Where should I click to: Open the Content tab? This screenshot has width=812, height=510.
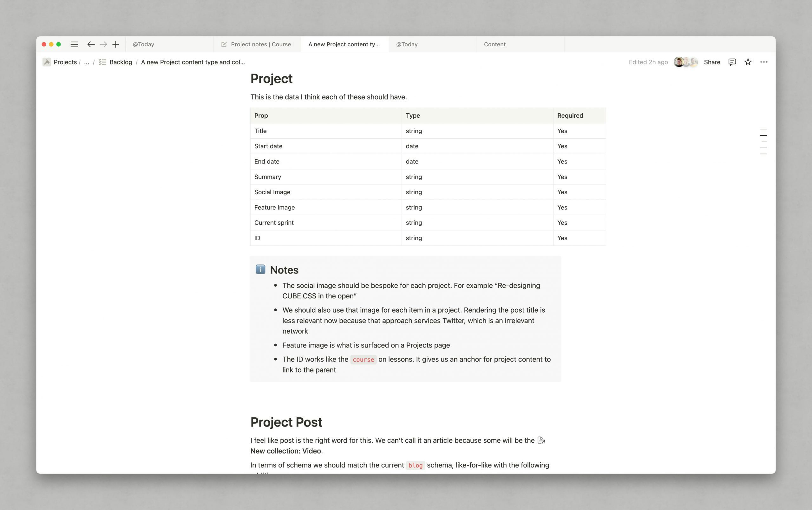[x=521, y=44]
